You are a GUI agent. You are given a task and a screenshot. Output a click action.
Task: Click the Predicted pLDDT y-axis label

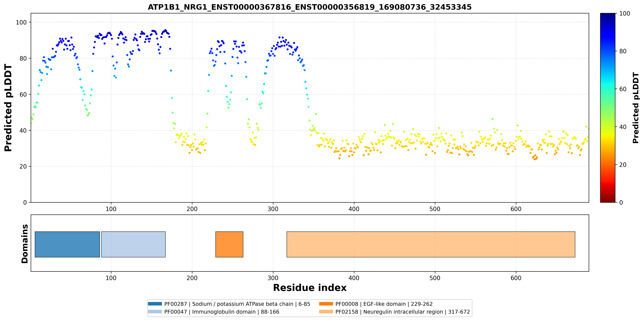8,108
